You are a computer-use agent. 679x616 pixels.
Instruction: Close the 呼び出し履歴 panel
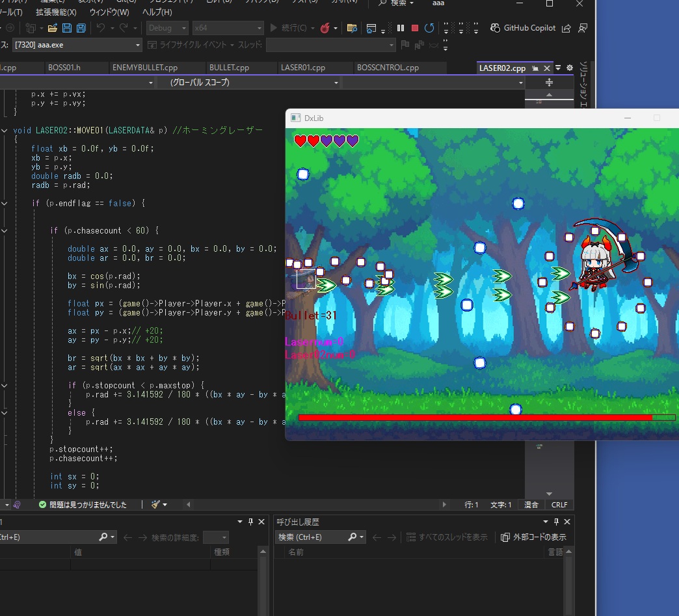point(567,522)
